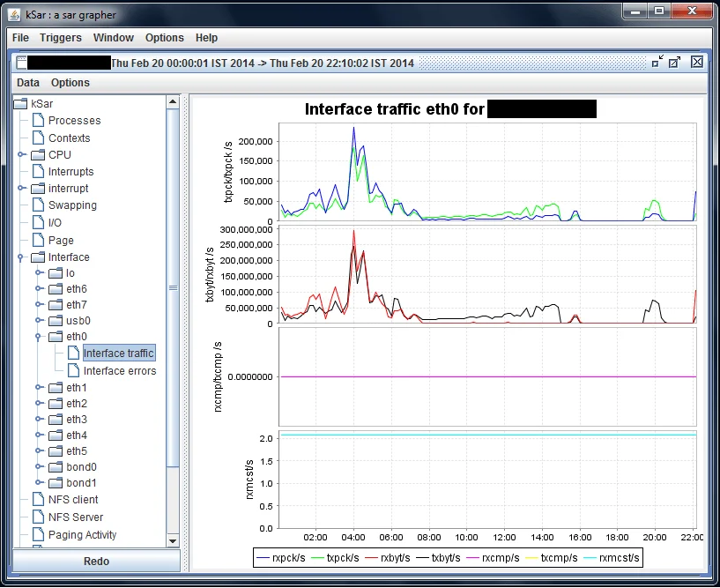Click the Interface errors page icon
Viewport: 720px width, 588px height.
(73, 371)
